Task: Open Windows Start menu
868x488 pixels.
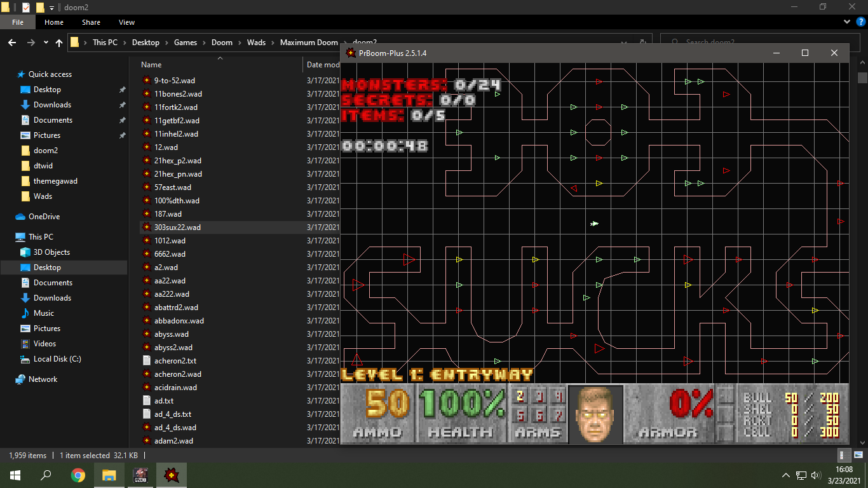Action: pyautogui.click(x=15, y=475)
